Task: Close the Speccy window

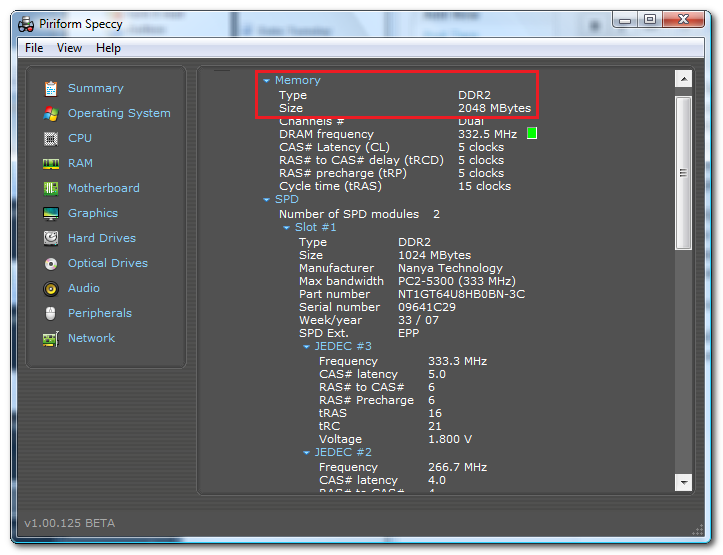Action: pos(683,19)
